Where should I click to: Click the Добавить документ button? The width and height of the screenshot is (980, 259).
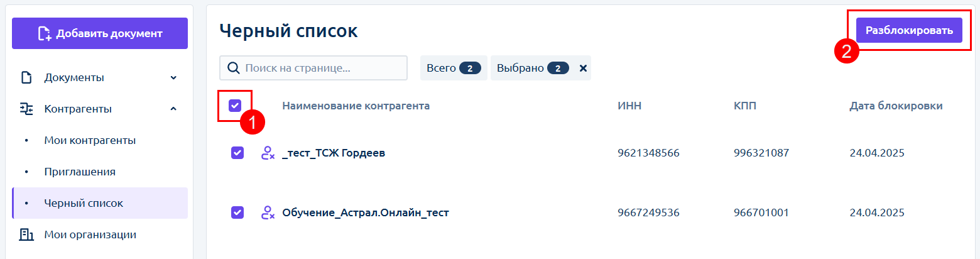point(100,33)
